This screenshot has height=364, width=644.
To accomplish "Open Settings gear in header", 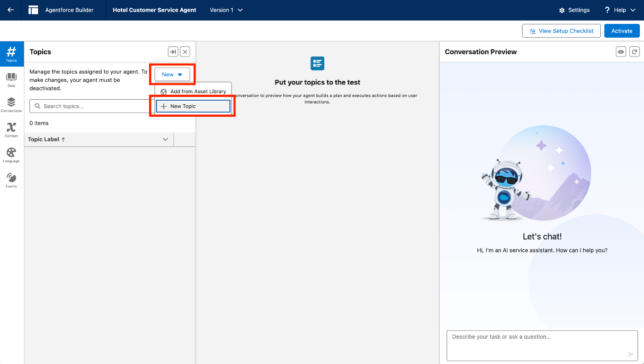I will point(574,10).
